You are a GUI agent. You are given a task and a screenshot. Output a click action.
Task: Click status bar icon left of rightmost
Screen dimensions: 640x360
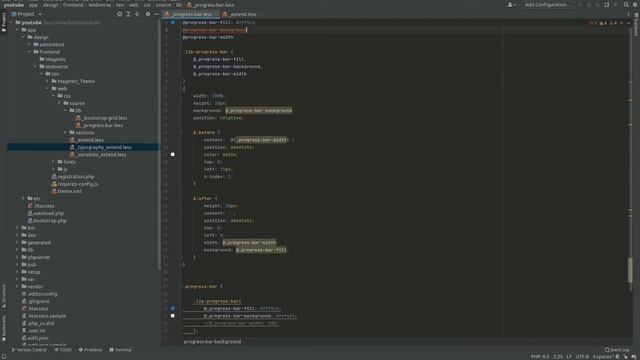(x=626, y=357)
